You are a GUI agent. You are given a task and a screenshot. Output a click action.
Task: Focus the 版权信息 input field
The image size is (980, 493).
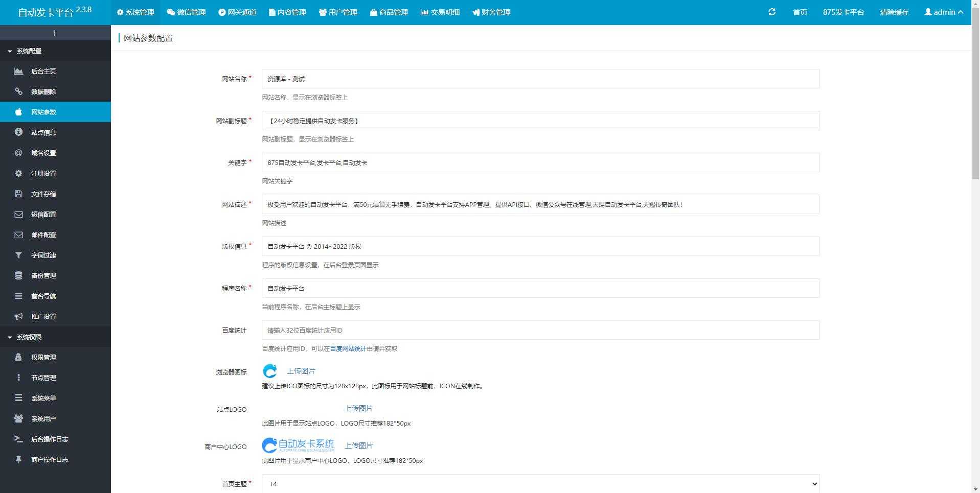[x=541, y=246]
